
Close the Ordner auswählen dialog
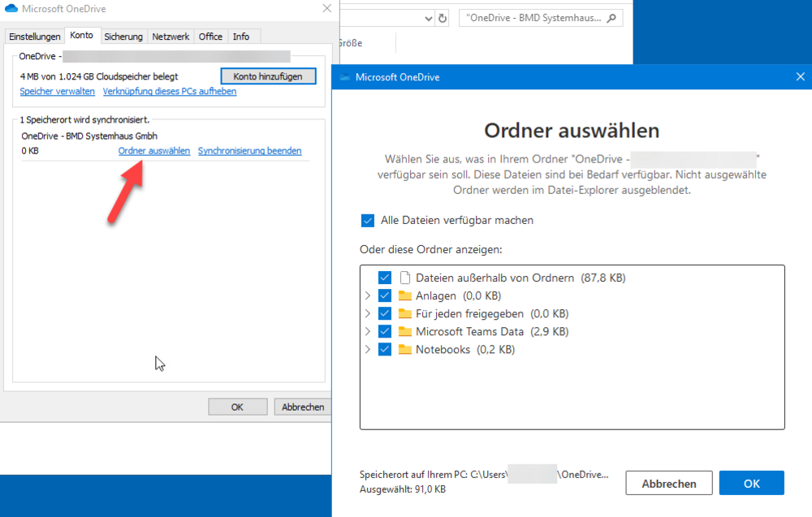800,76
